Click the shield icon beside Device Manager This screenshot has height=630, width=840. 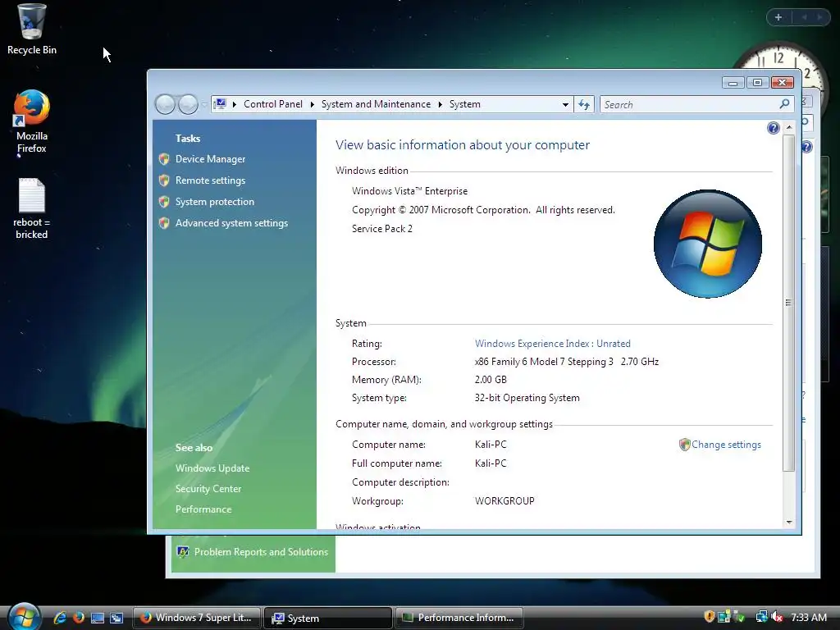[x=164, y=159]
